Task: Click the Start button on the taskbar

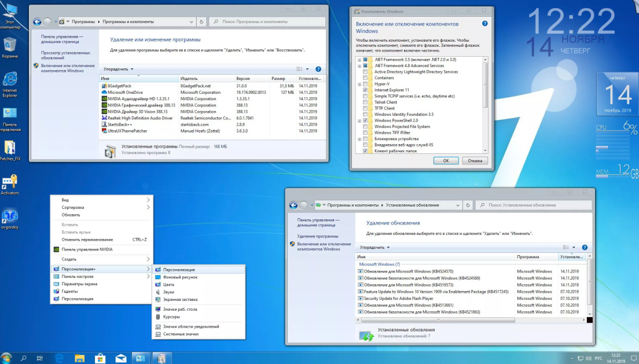Action: (6, 358)
